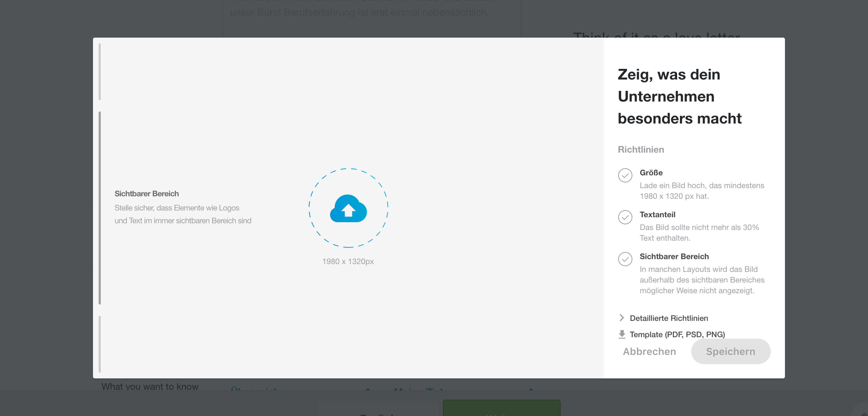
Task: Click the Textanteil guideline checkmark circle
Action: 625,217
